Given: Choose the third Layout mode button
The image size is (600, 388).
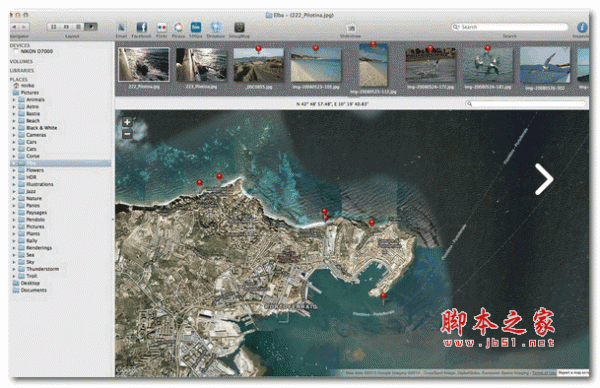Looking at the screenshot, I should click(78, 27).
